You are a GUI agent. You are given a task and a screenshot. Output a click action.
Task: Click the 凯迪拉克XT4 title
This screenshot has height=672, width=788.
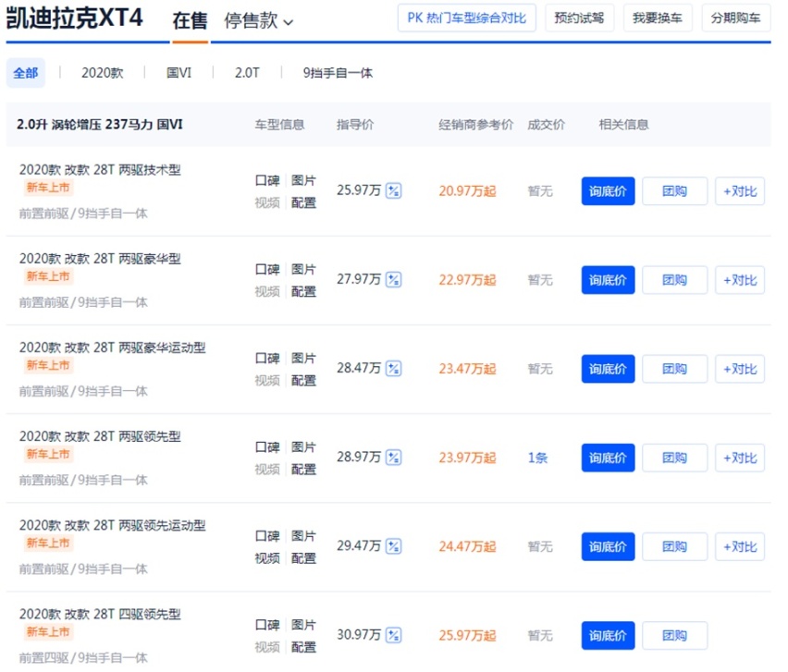click(x=74, y=18)
